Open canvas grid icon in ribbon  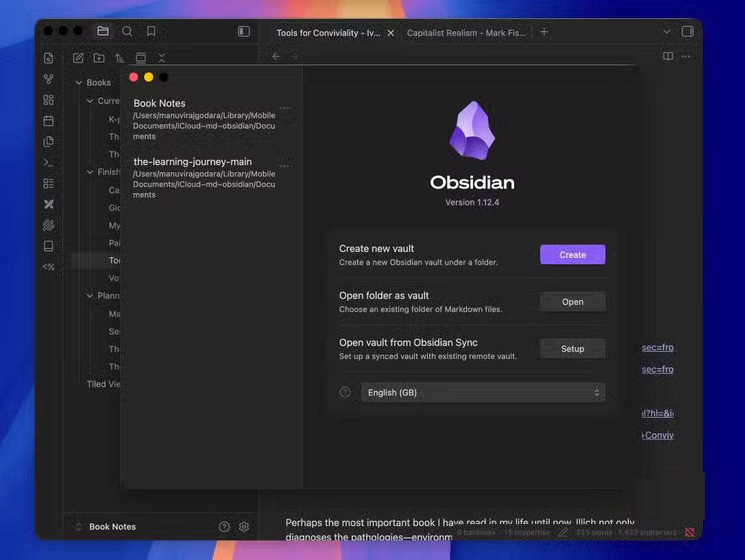(x=48, y=100)
